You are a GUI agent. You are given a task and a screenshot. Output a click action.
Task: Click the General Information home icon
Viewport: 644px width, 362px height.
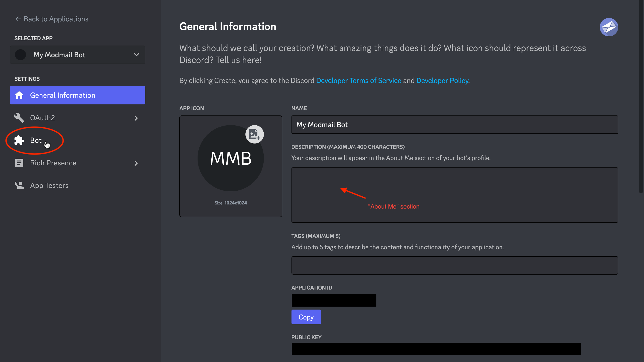[x=19, y=95]
